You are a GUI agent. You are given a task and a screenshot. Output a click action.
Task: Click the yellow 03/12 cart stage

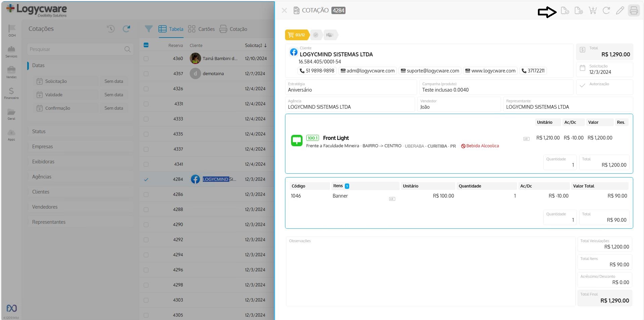point(297,35)
